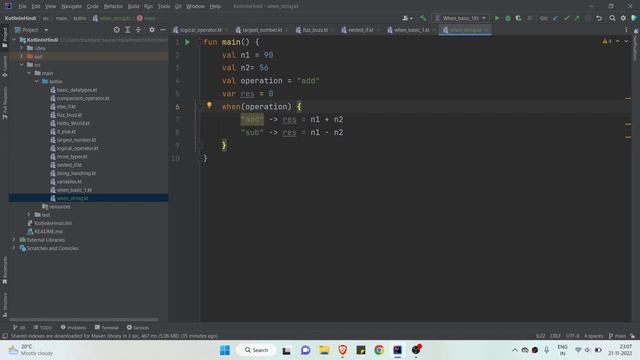This screenshot has height=360, width=640.
Task: Click the Windows Start button
Action: [225, 350]
